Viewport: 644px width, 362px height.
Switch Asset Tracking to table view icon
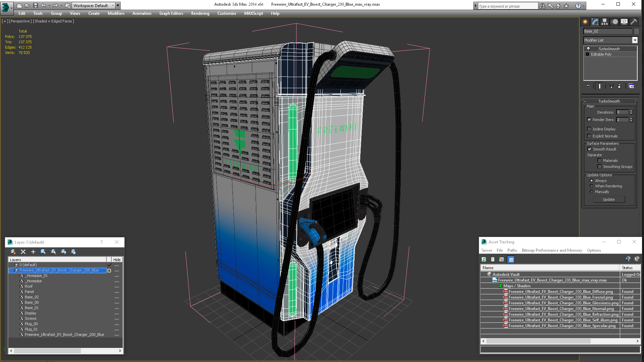coord(511,259)
